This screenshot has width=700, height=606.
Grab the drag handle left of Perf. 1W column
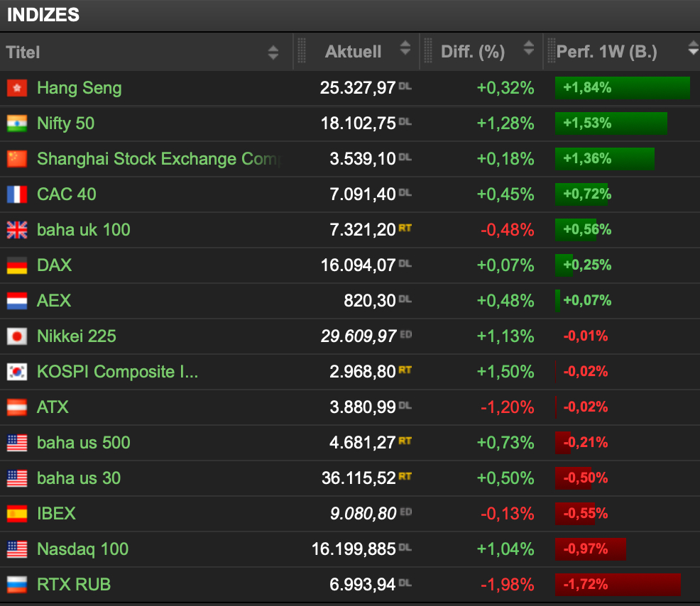coord(552,50)
